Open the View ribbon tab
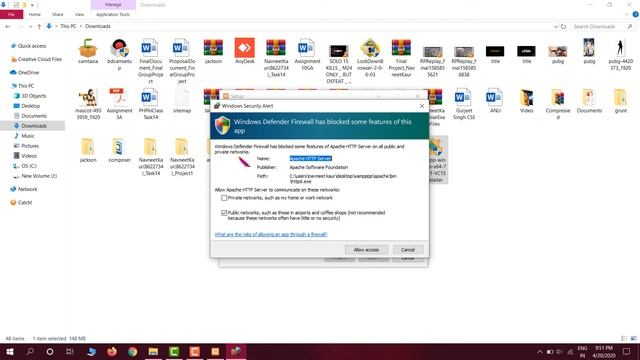 (79, 14)
